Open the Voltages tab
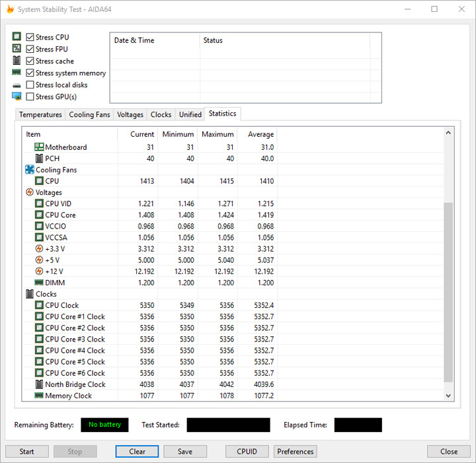This screenshot has height=463, width=476. 130,115
